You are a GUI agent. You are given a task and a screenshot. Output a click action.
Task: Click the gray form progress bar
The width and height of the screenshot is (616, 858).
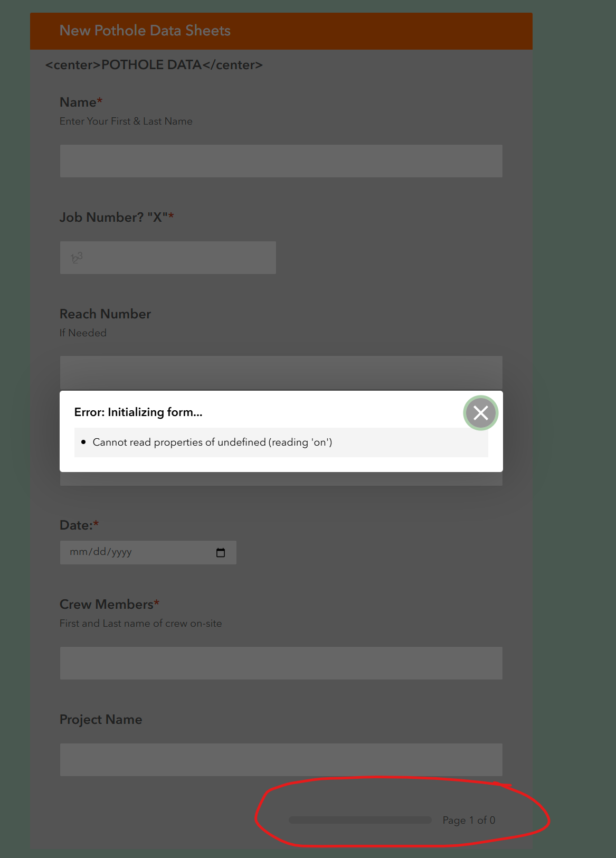[359, 820]
